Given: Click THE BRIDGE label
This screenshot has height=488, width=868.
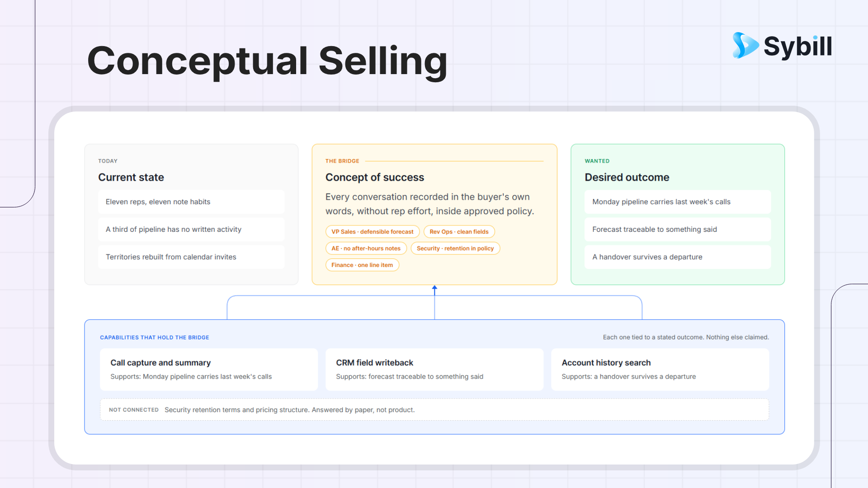Looking at the screenshot, I should click(342, 161).
